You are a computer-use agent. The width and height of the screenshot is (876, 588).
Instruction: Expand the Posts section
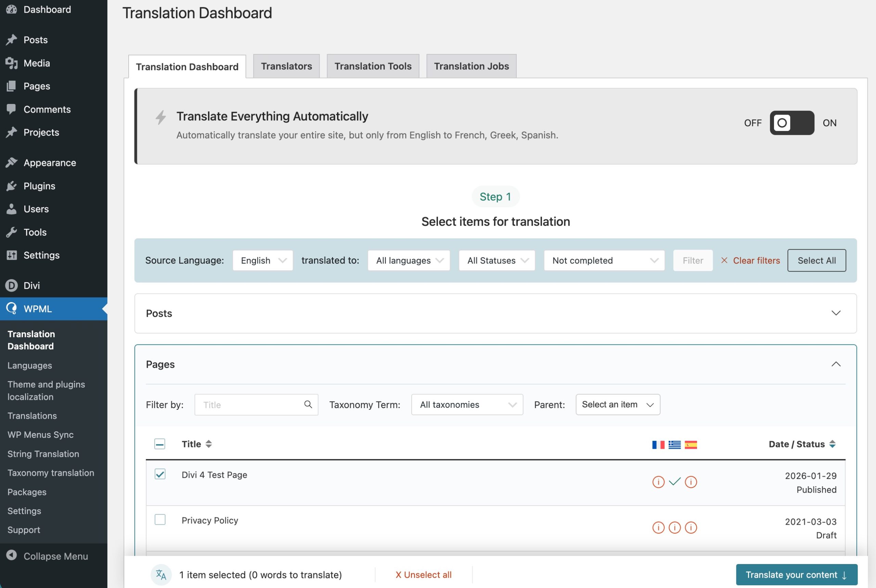[x=836, y=313]
